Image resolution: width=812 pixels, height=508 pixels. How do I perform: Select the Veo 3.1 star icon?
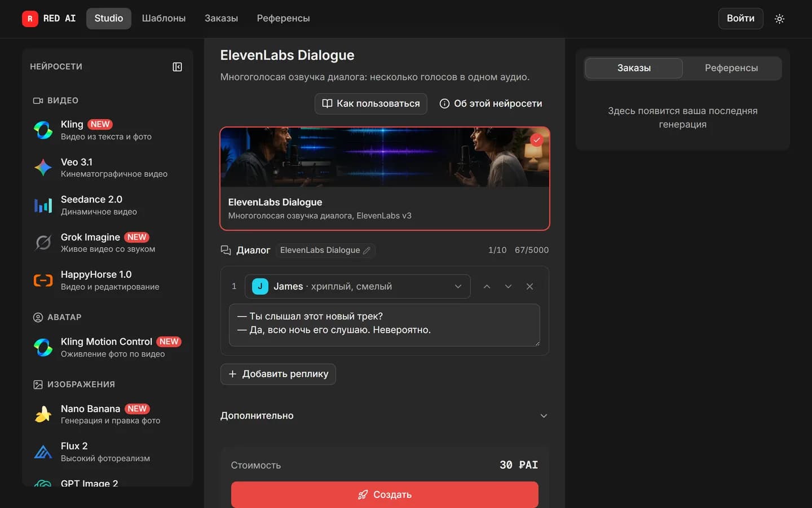[x=43, y=168]
